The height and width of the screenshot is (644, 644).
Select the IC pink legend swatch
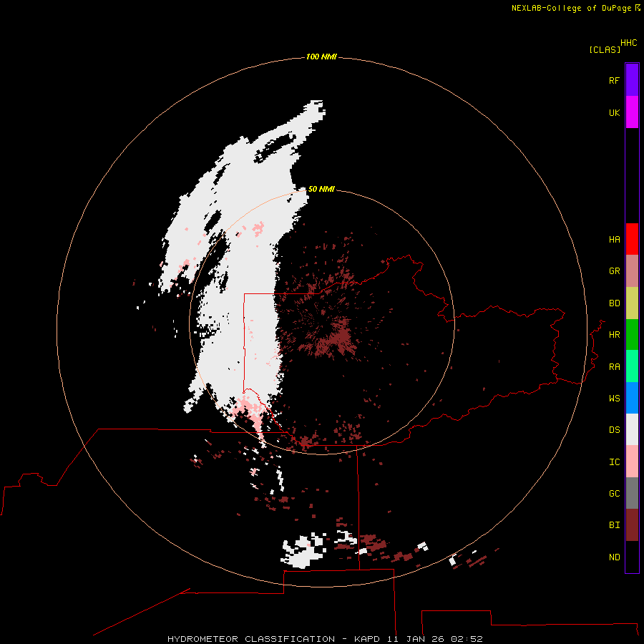click(x=632, y=462)
